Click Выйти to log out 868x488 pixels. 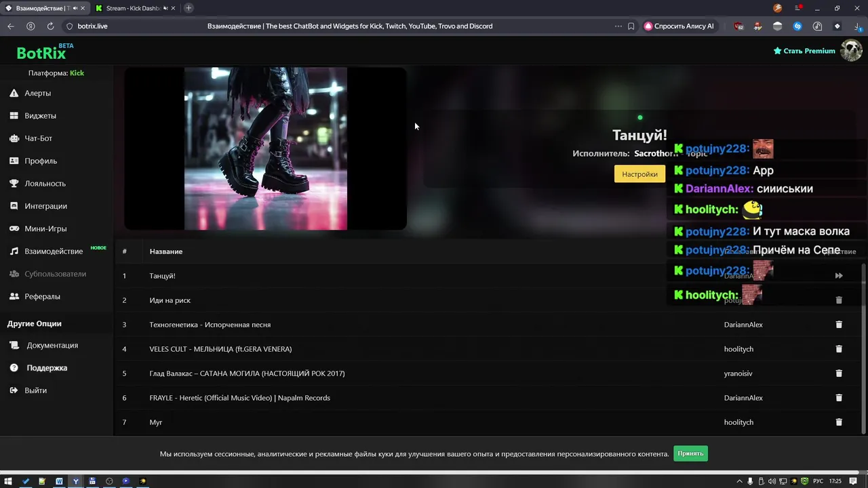tap(35, 390)
